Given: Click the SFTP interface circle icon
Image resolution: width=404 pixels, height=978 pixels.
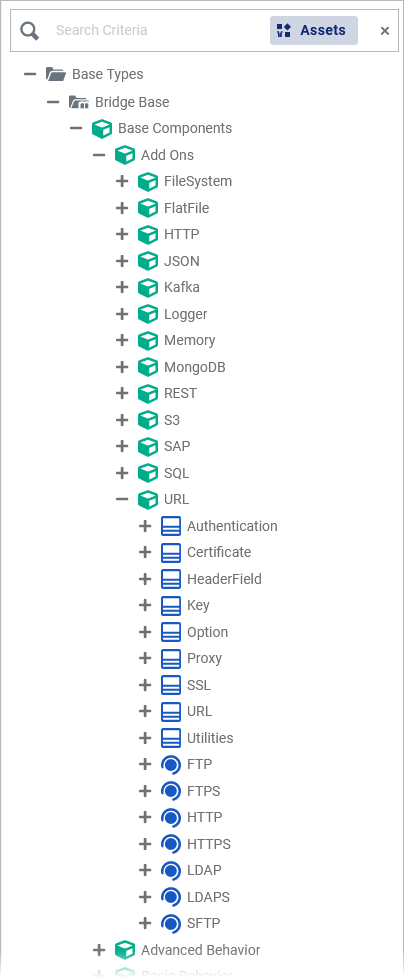Looking at the screenshot, I should click(x=171, y=923).
